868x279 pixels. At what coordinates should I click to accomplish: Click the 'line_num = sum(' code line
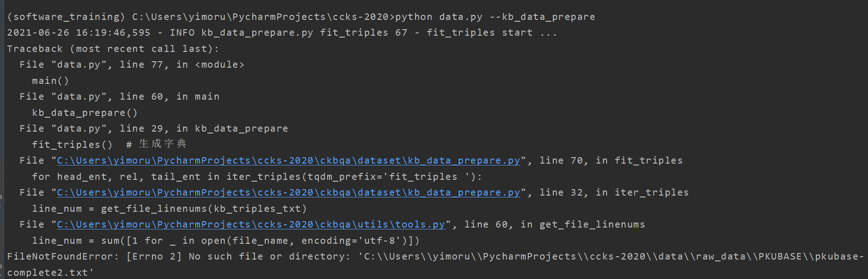pyautogui.click(x=225, y=241)
